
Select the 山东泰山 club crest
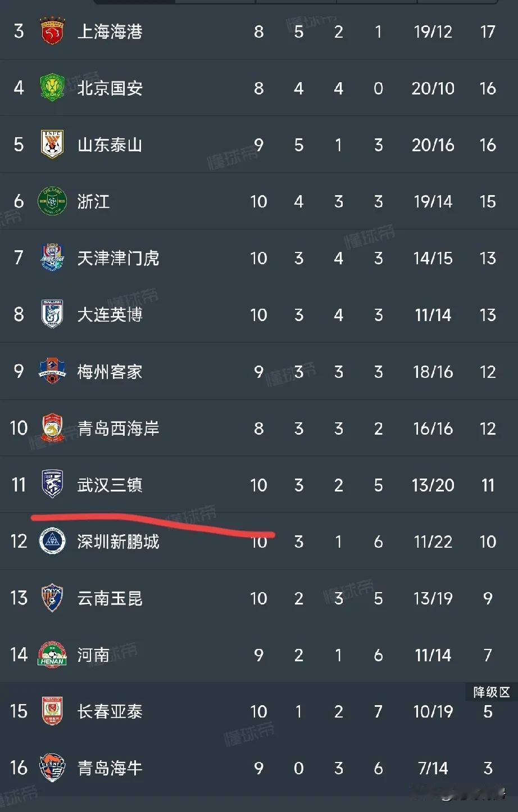coord(52,145)
